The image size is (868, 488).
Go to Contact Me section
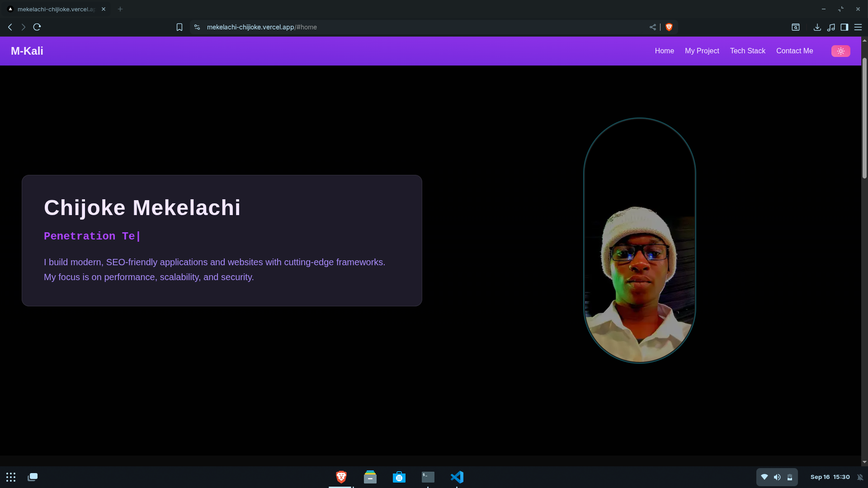click(x=794, y=51)
